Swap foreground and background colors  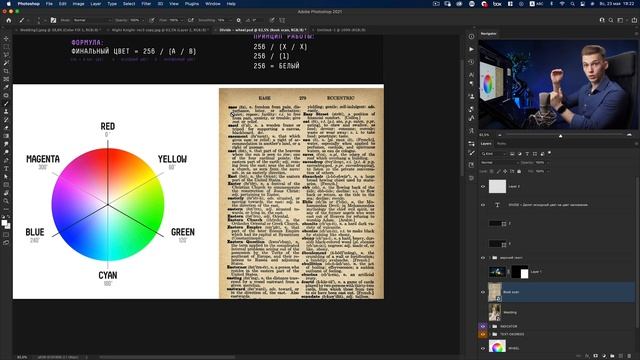(9, 218)
